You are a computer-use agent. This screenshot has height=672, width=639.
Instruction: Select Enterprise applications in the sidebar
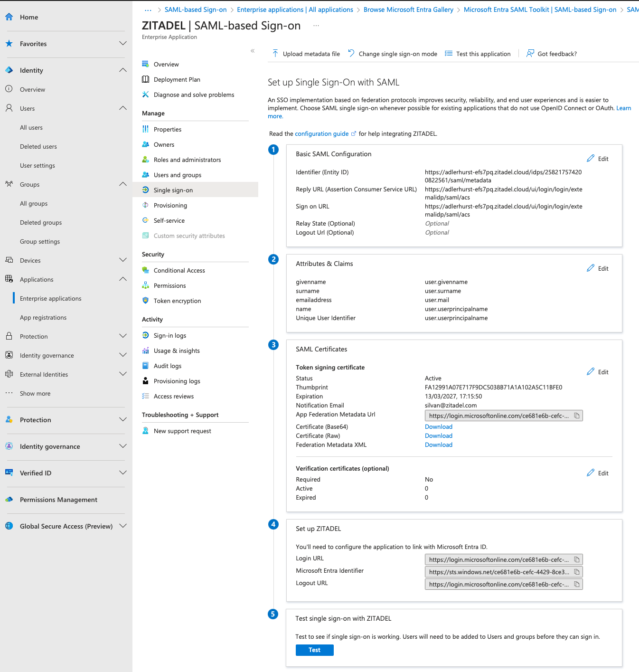click(x=50, y=298)
